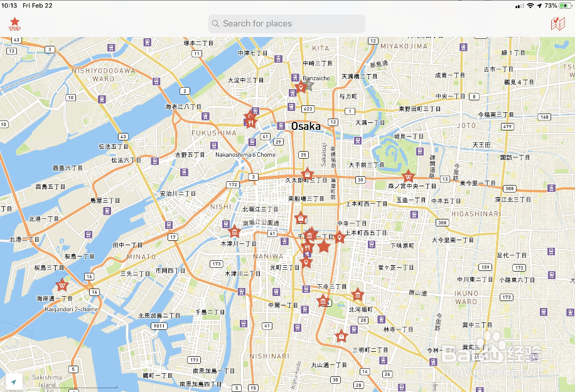This screenshot has width=575, height=392.
Task: Select the museum star below 下寺三丁目
Action: [x=323, y=301]
